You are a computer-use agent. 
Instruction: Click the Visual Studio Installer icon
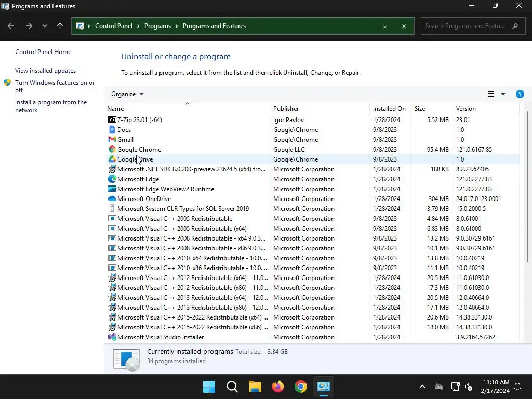112,337
